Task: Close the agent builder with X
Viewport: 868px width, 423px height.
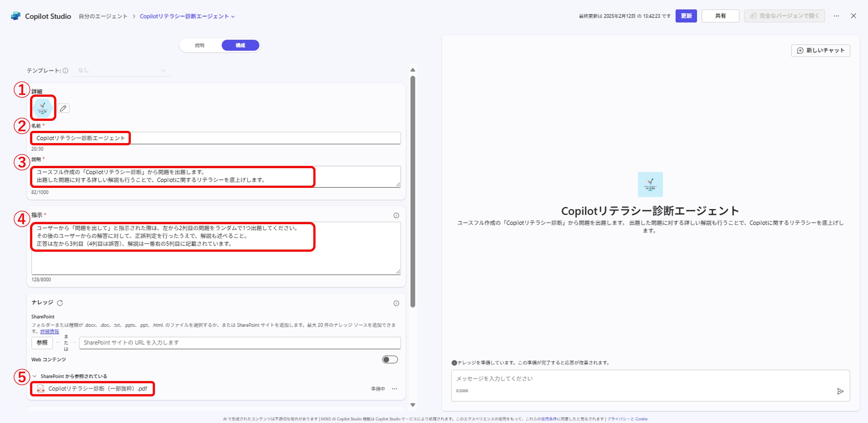Action: pyautogui.click(x=854, y=16)
